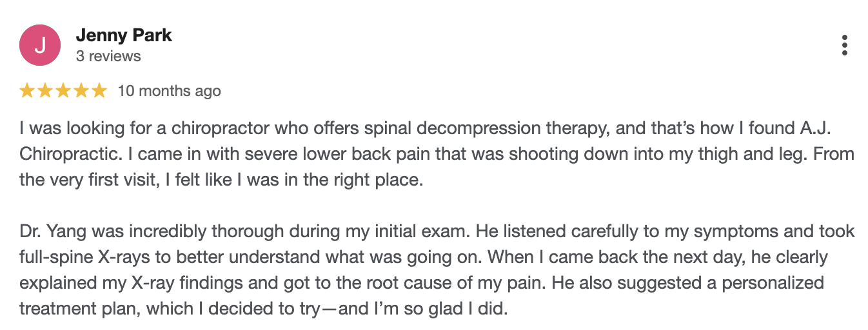
Task: Click the third gold rating star
Action: tap(63, 91)
